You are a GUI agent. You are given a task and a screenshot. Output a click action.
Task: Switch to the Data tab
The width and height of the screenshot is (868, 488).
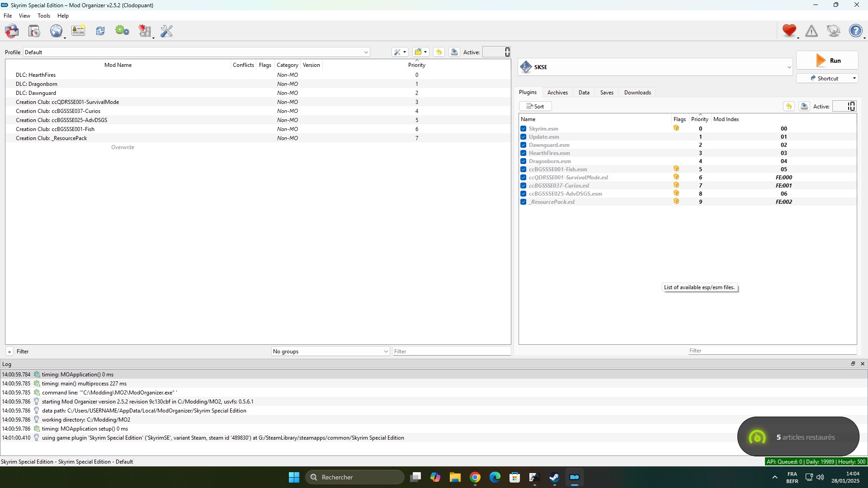click(x=584, y=92)
